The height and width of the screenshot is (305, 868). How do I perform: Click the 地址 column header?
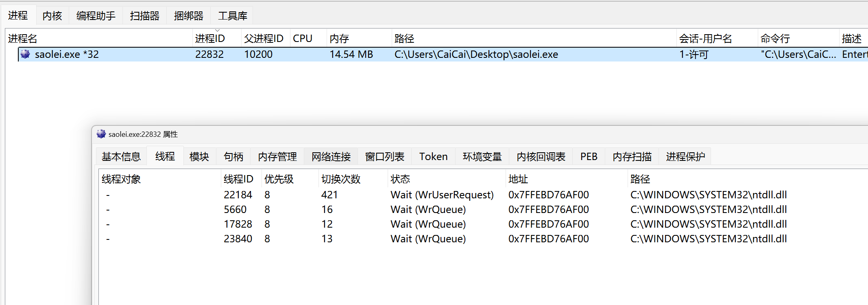[567, 179]
